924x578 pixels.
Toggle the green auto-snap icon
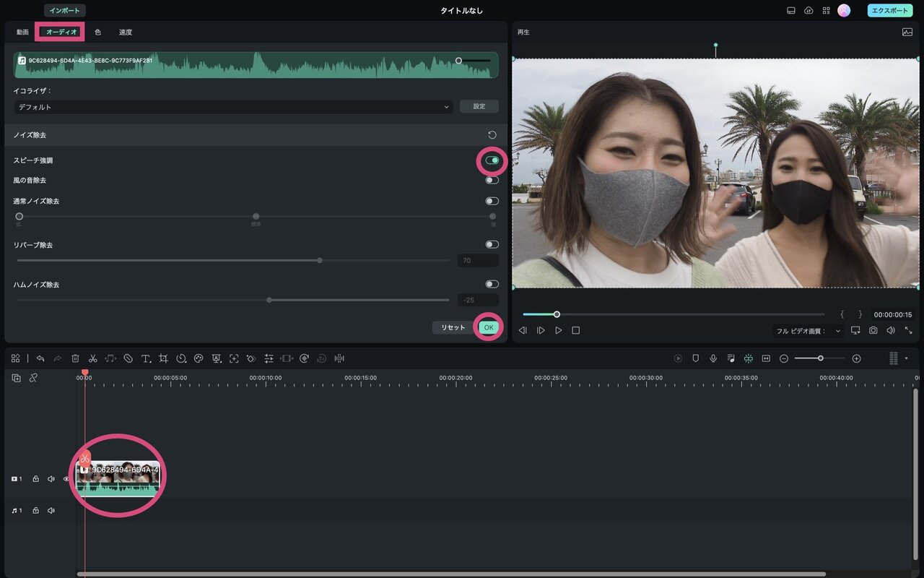pos(749,358)
